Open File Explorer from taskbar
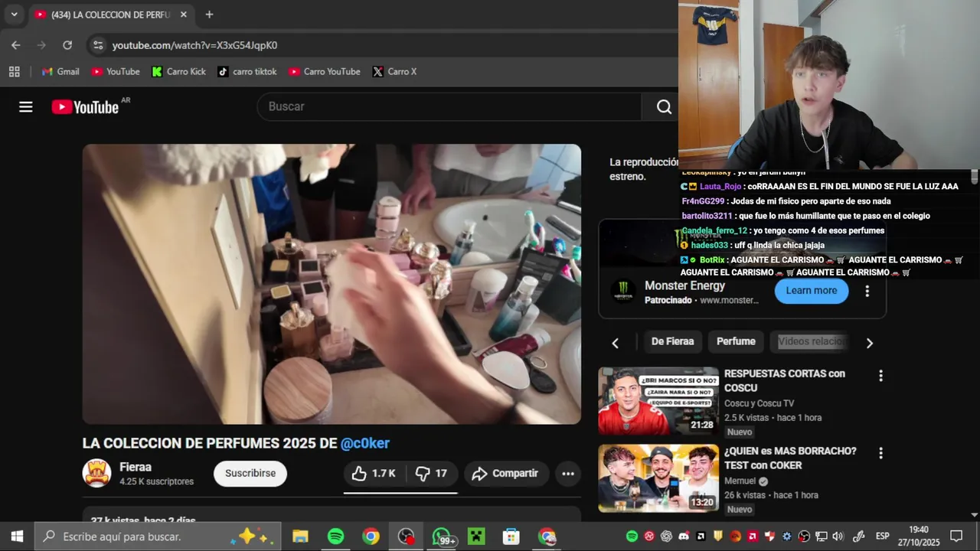Image resolution: width=980 pixels, height=551 pixels. click(300, 536)
